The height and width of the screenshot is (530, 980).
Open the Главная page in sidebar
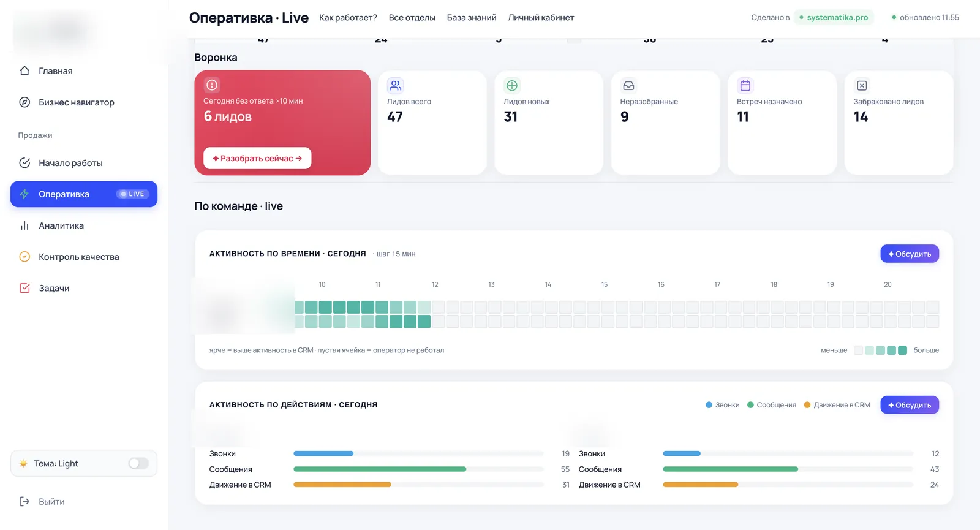84,70
